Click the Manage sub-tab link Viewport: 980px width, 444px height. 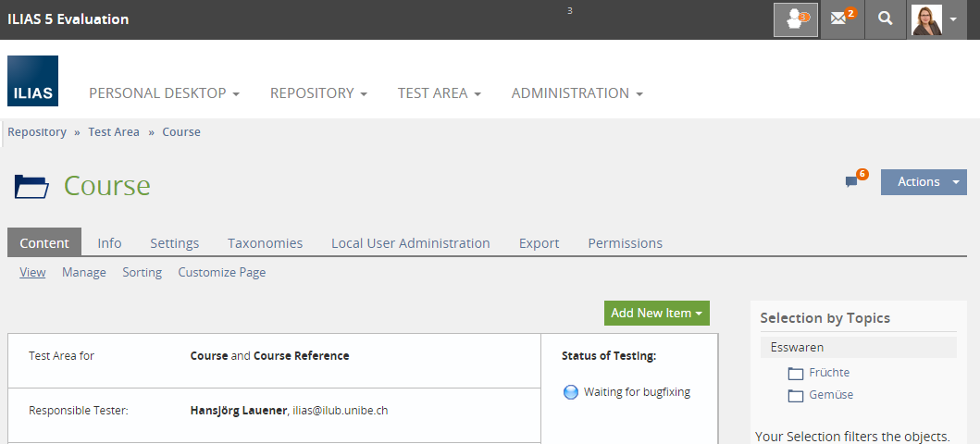[x=83, y=273]
